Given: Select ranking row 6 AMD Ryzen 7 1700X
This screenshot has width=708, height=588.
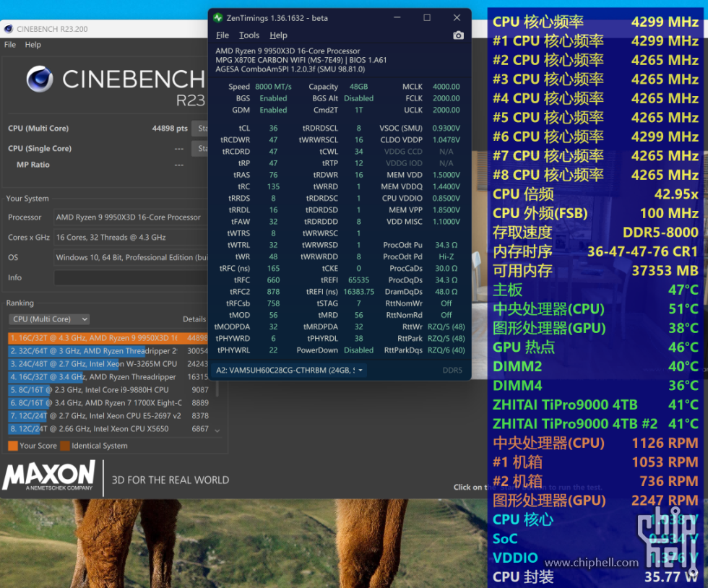Looking at the screenshot, I should (x=108, y=403).
